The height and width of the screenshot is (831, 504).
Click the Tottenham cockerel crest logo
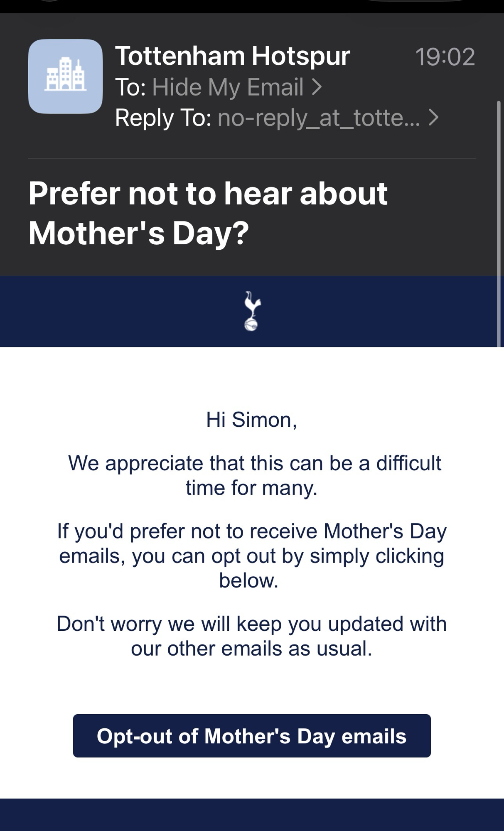coord(251,311)
